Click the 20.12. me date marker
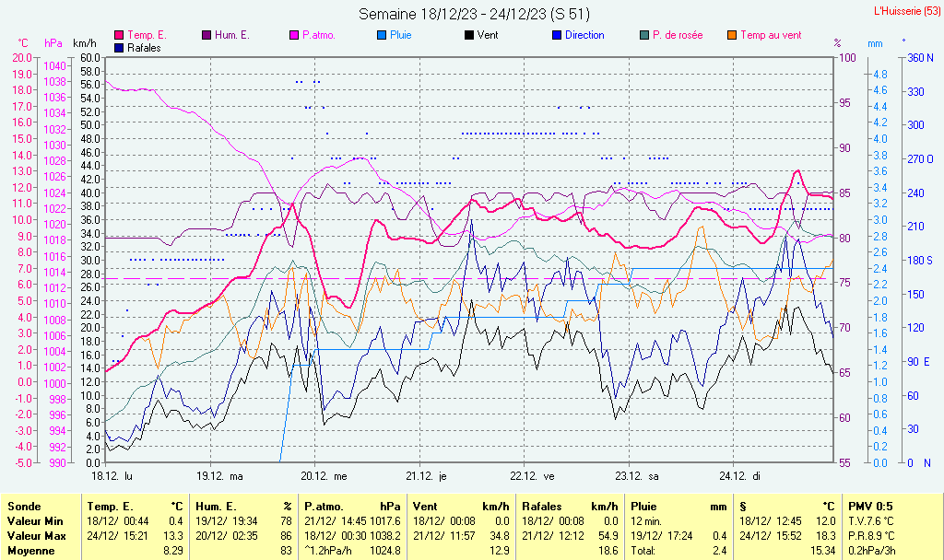The height and width of the screenshot is (560, 944). pos(324,476)
